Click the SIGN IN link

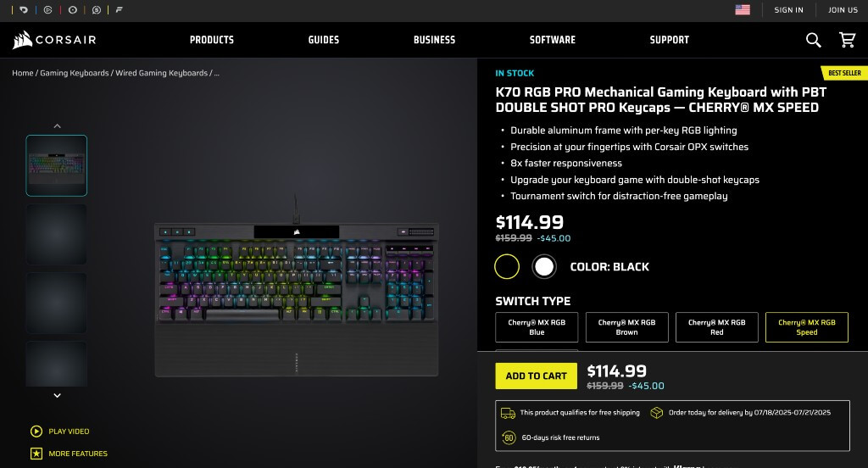pos(788,10)
